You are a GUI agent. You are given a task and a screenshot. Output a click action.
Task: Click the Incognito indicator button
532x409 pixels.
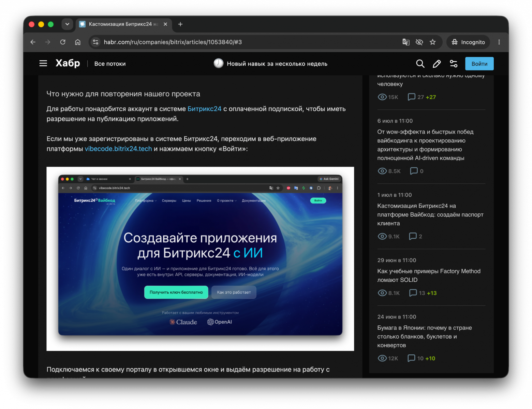click(468, 42)
